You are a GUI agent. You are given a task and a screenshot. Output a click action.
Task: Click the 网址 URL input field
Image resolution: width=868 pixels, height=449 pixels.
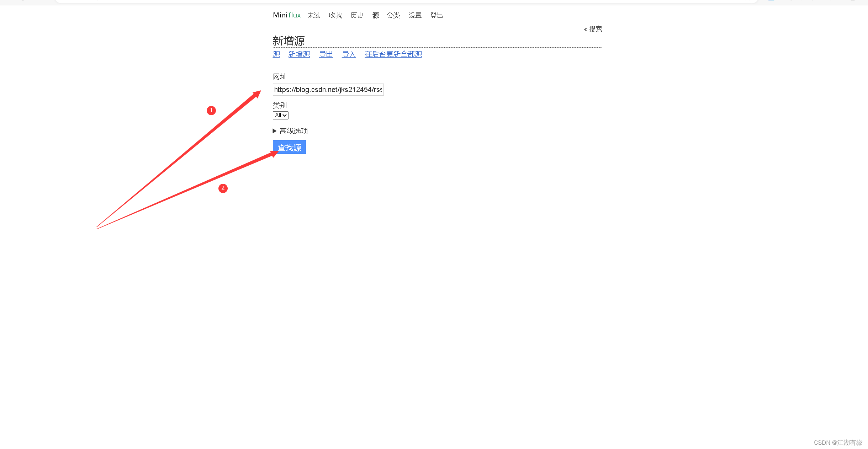click(x=328, y=90)
